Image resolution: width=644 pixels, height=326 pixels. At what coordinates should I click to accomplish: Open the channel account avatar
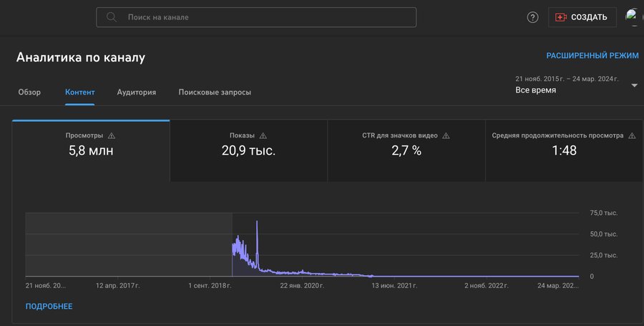pyautogui.click(x=633, y=17)
